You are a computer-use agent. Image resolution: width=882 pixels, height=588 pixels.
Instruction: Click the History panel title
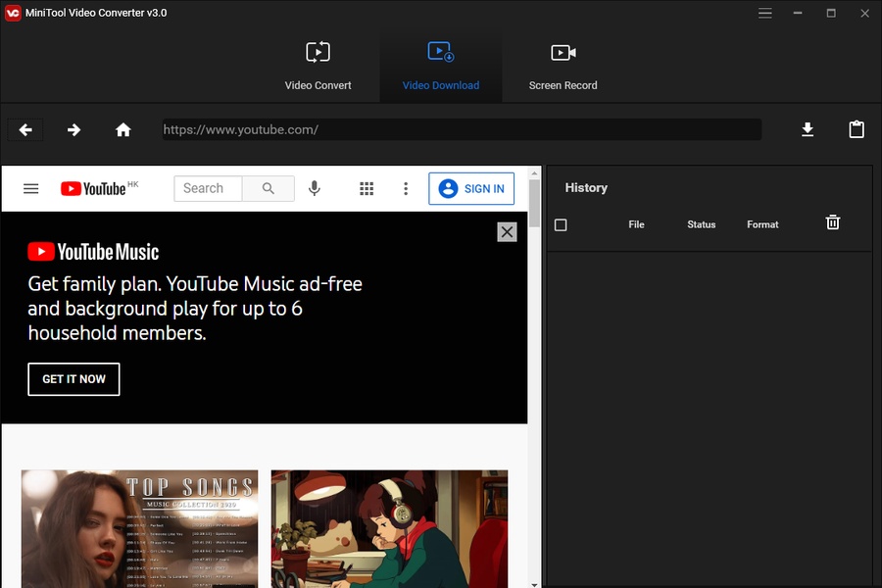tap(586, 188)
